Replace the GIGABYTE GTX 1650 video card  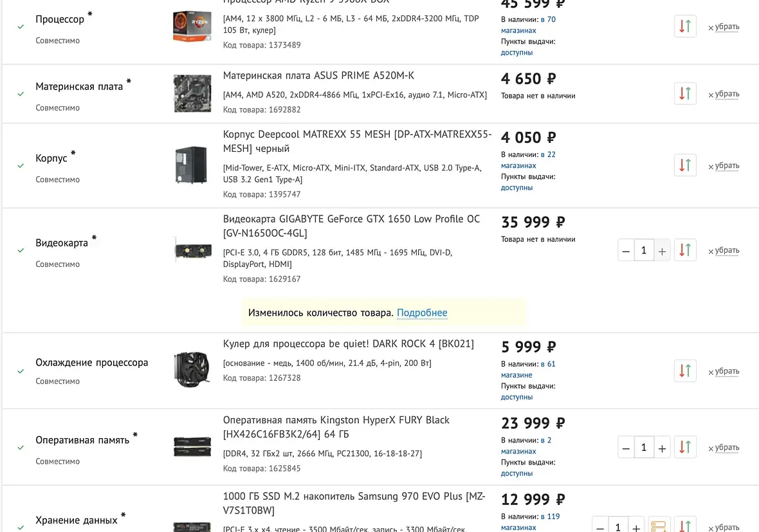point(686,250)
